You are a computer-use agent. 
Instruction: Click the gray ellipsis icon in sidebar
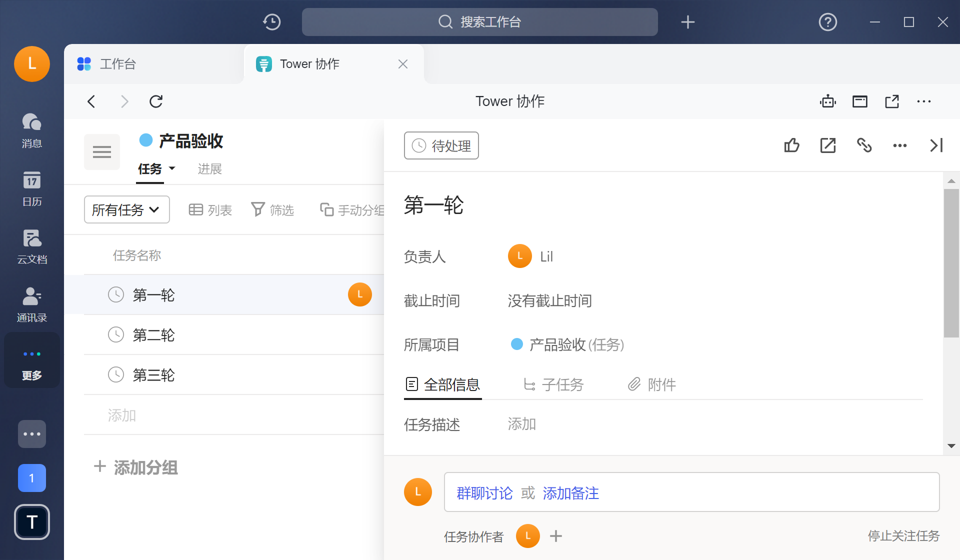tap(32, 434)
